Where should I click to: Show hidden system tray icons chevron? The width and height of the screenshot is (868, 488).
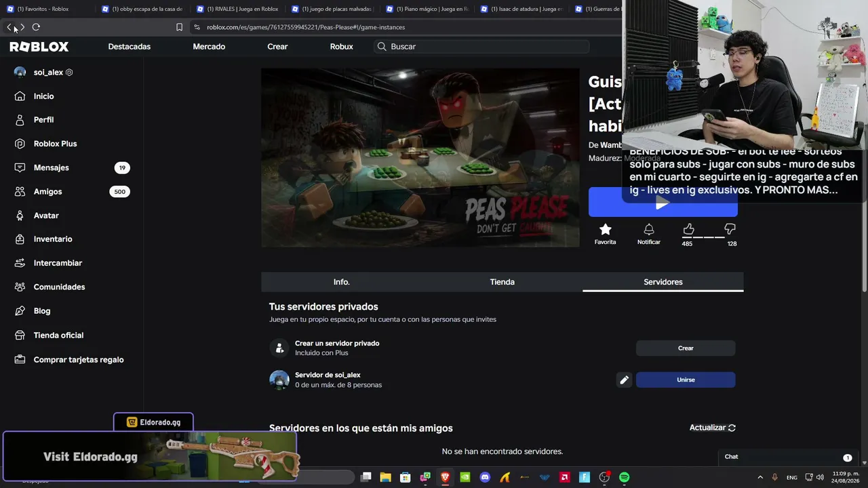760,477
